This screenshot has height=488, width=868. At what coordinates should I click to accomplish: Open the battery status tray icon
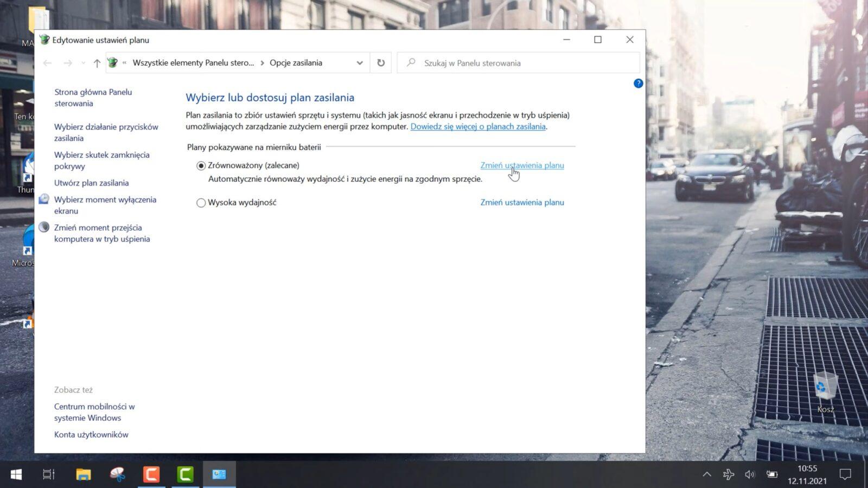coord(771,474)
